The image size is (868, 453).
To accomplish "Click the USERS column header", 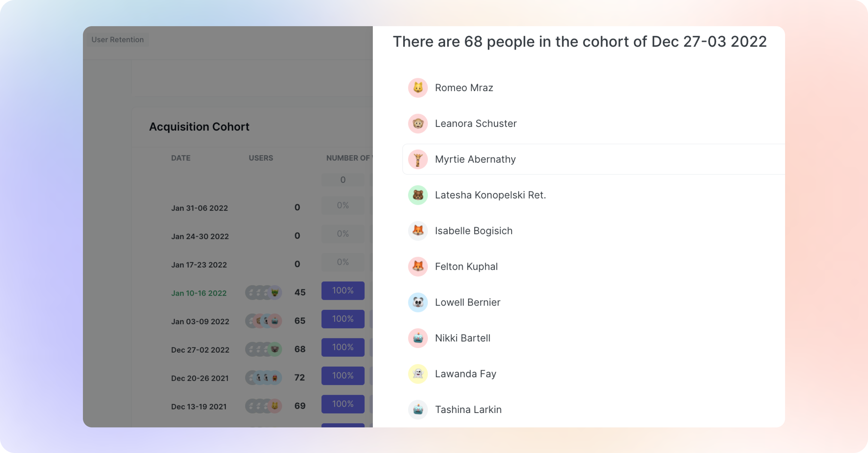I will point(261,158).
